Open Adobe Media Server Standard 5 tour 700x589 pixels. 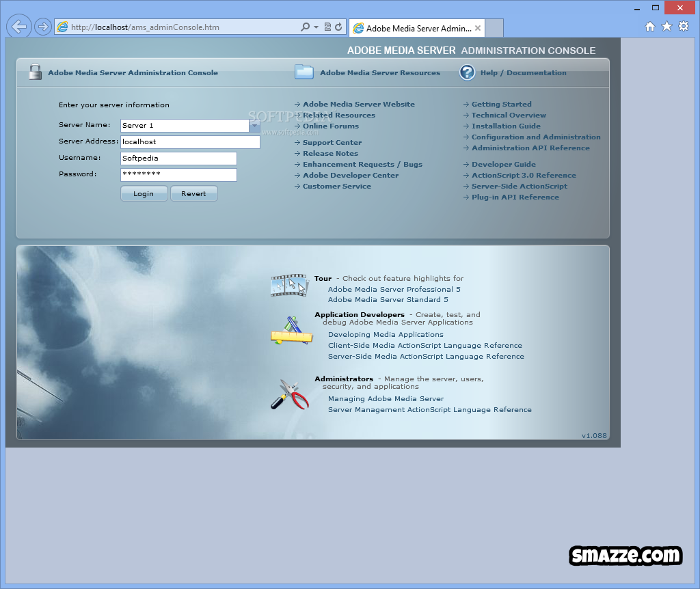388,300
